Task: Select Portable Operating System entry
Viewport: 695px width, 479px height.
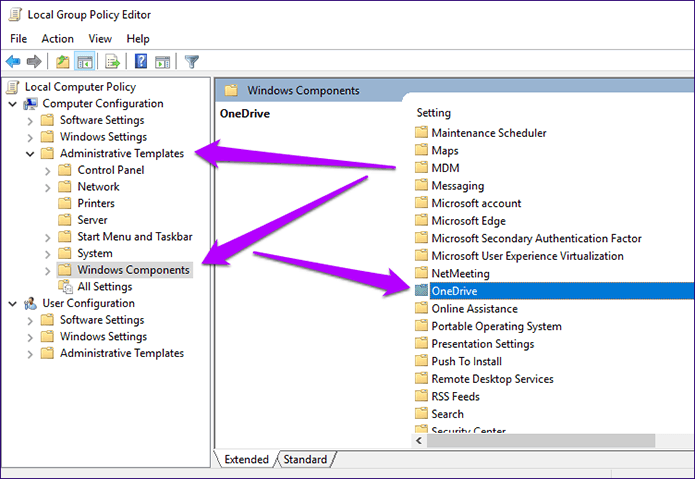Action: tap(496, 326)
